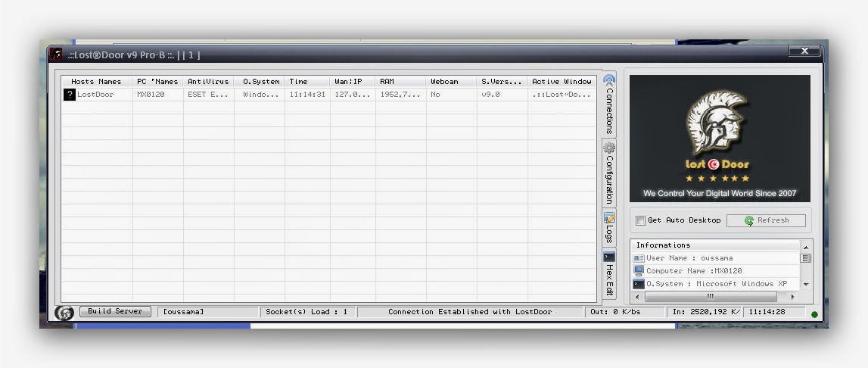The image size is (868, 368).
Task: Click the Time column header
Action: [x=308, y=82]
